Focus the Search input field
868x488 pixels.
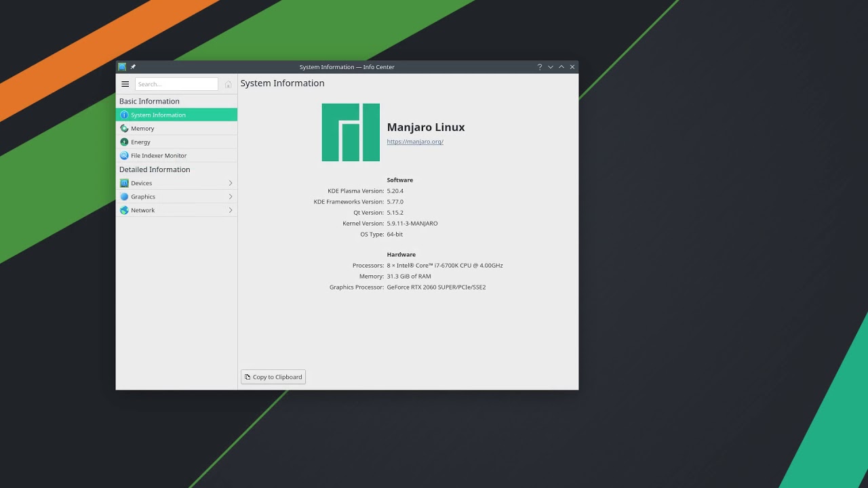click(x=176, y=84)
